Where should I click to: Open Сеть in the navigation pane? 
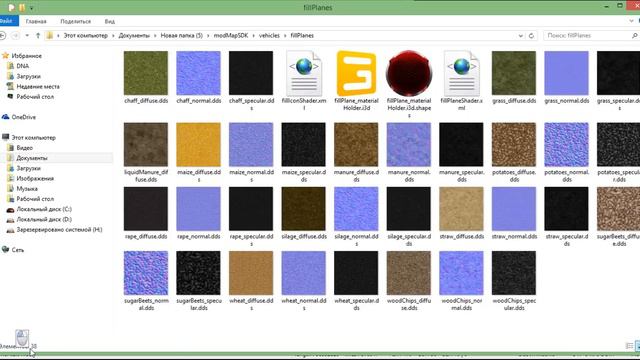(x=18, y=249)
